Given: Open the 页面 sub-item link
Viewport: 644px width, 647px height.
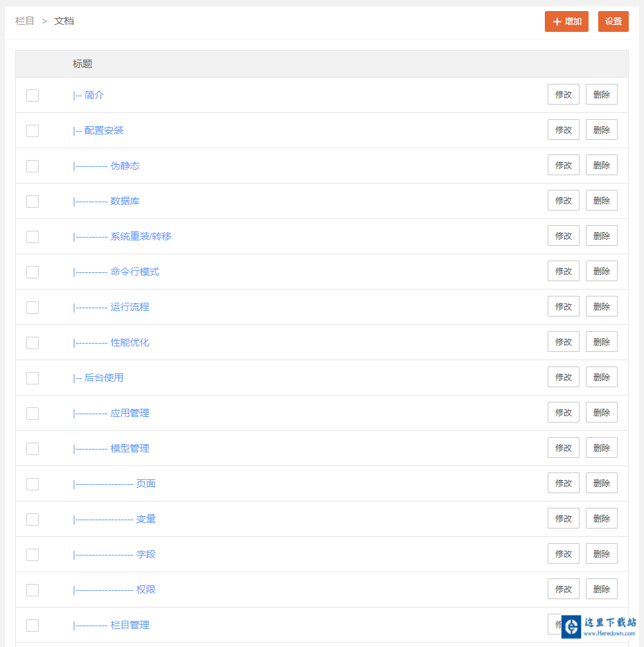Looking at the screenshot, I should (146, 484).
